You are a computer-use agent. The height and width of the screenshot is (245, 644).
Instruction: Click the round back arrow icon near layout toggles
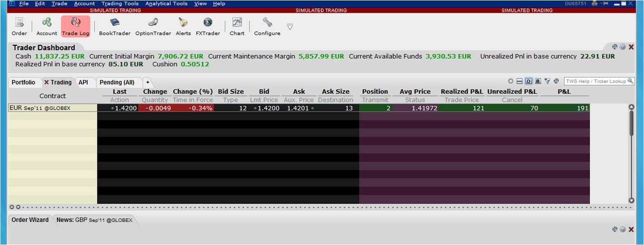tap(510, 82)
